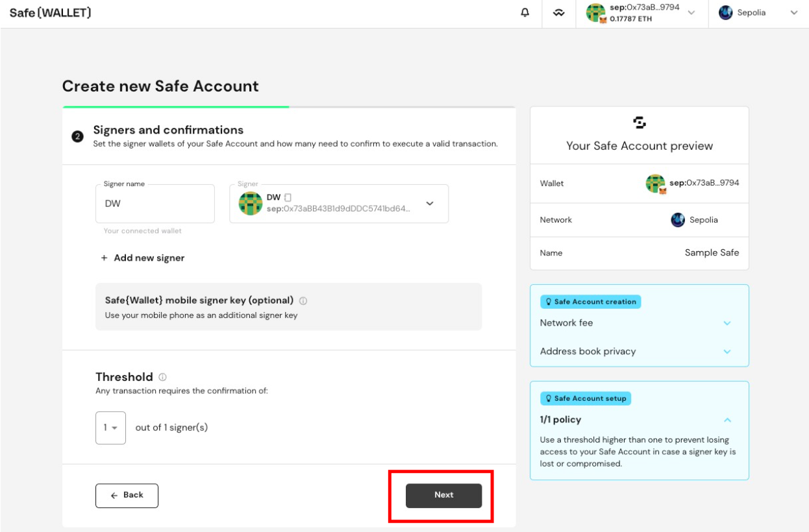Go back with the Back button
The image size is (809, 532).
pyautogui.click(x=127, y=496)
